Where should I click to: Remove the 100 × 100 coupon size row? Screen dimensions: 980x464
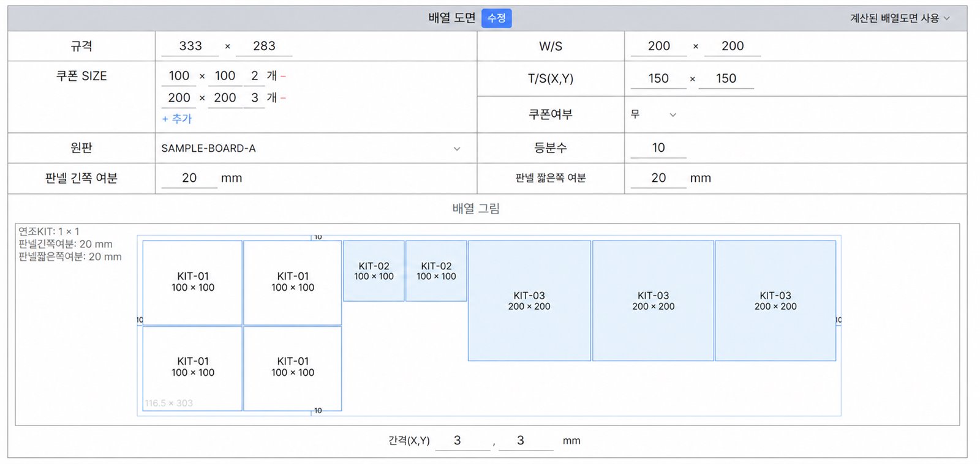[x=283, y=77]
